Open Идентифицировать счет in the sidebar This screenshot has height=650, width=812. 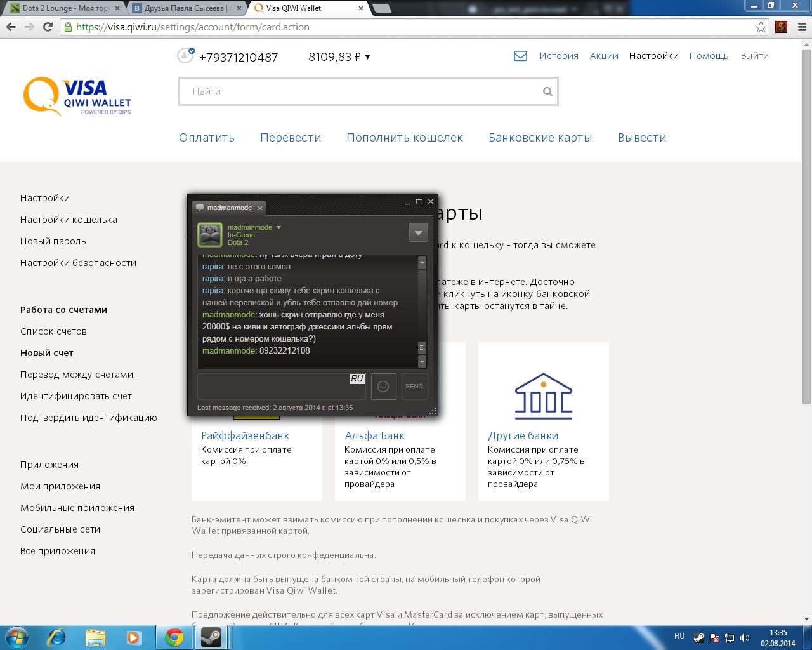pyautogui.click(x=76, y=396)
